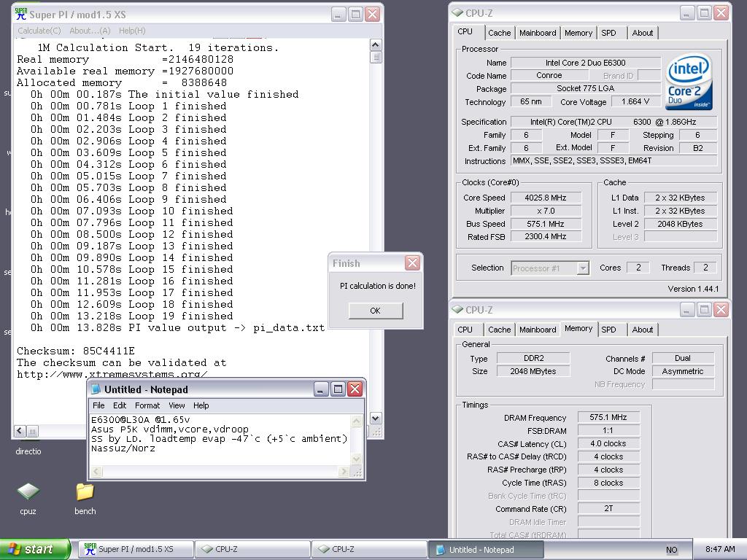Click Super PI vertical scrollbar down arrow

click(x=376, y=419)
